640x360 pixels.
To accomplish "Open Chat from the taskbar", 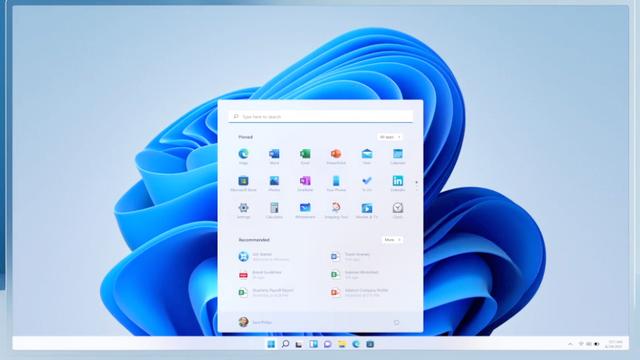I will 327,344.
